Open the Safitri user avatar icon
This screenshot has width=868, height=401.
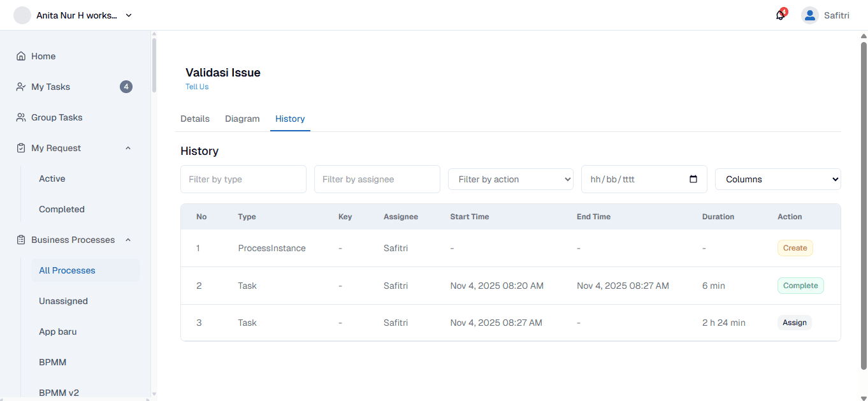point(809,15)
